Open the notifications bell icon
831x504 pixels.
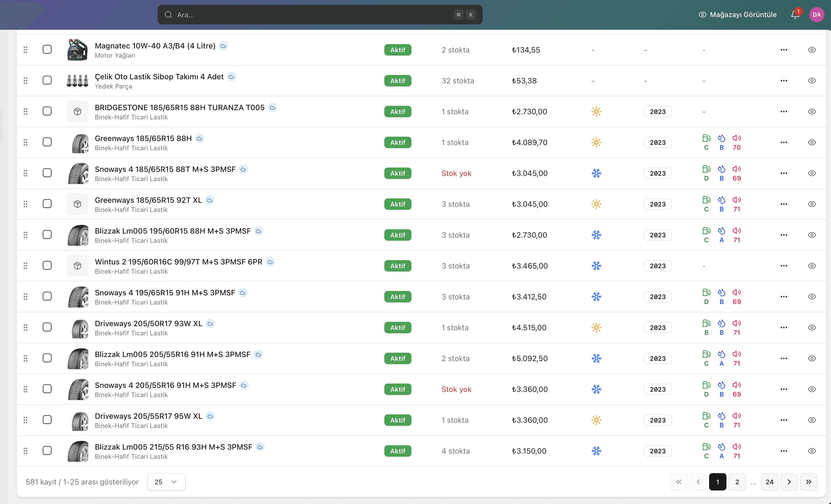pos(795,15)
